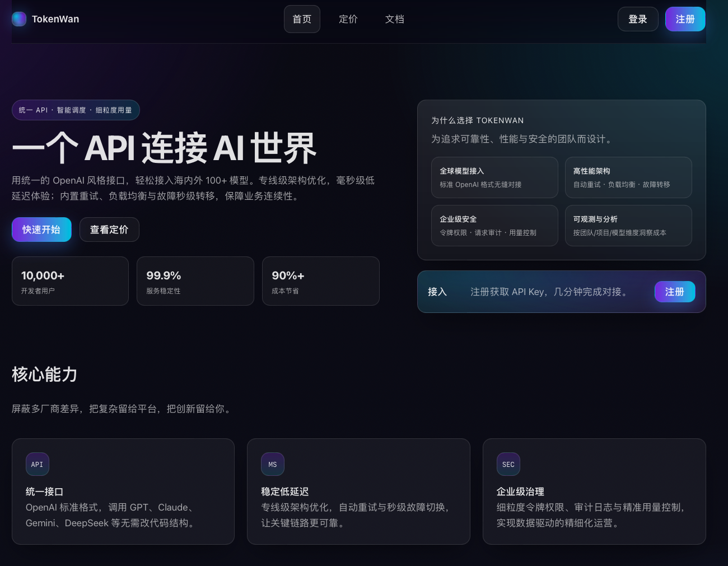Open the 文档 nav item
This screenshot has width=728, height=566.
[395, 19]
